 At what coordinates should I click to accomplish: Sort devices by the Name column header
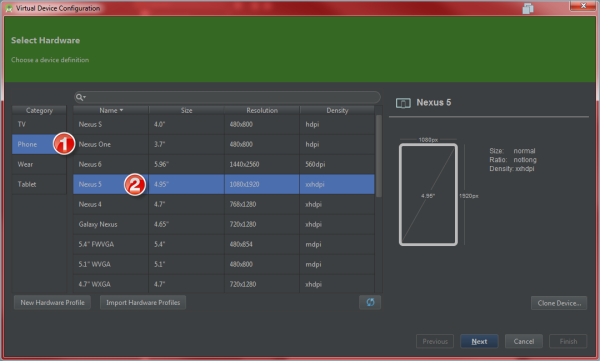point(111,110)
